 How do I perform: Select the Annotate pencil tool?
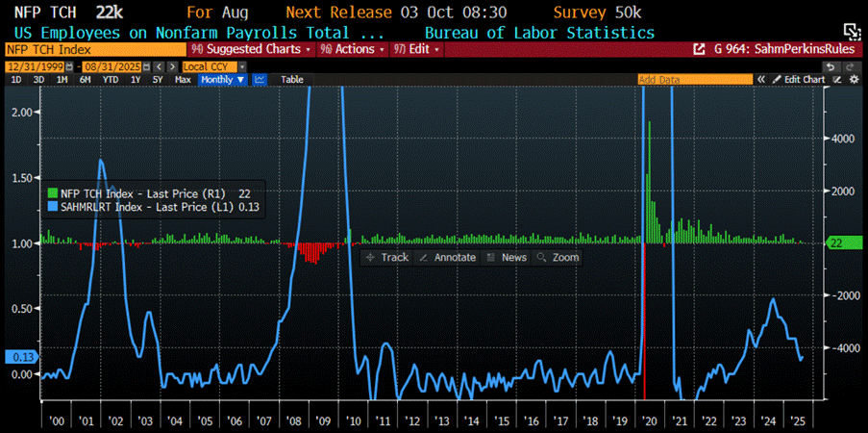pyautogui.click(x=447, y=257)
